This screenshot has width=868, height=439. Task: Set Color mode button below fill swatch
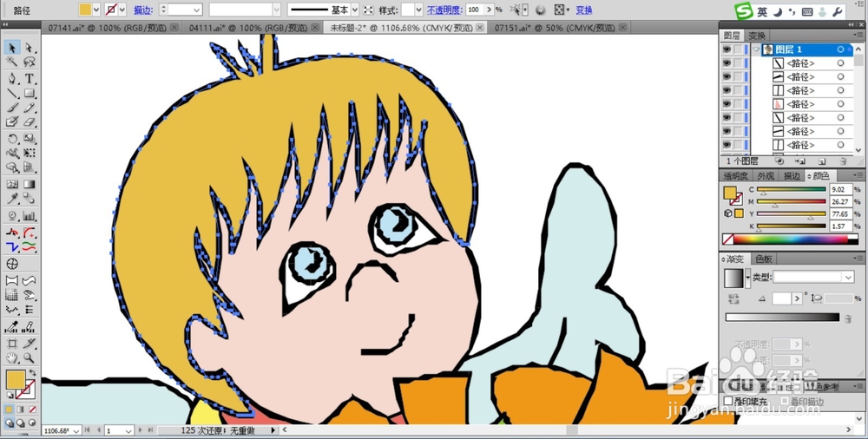pos(9,410)
